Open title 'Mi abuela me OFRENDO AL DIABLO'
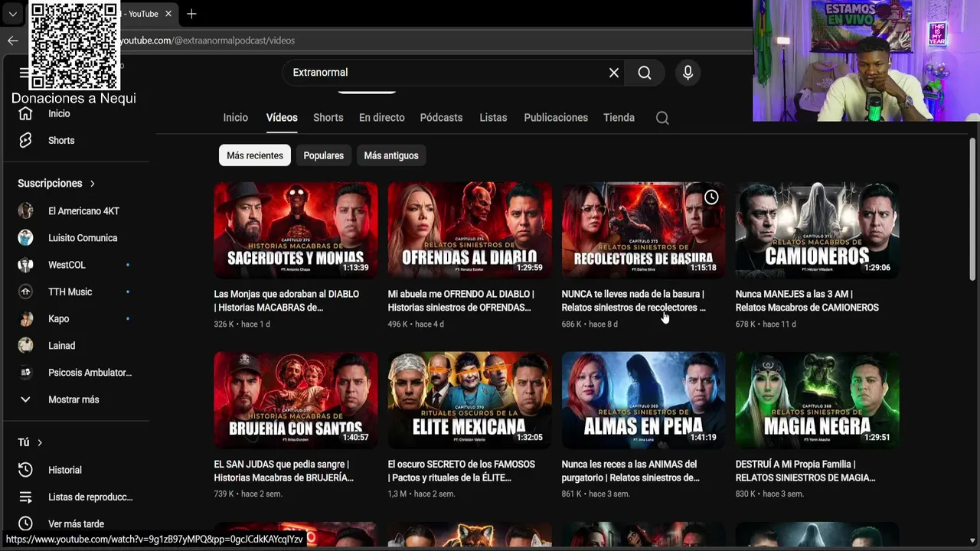This screenshot has height=551, width=980. (461, 301)
